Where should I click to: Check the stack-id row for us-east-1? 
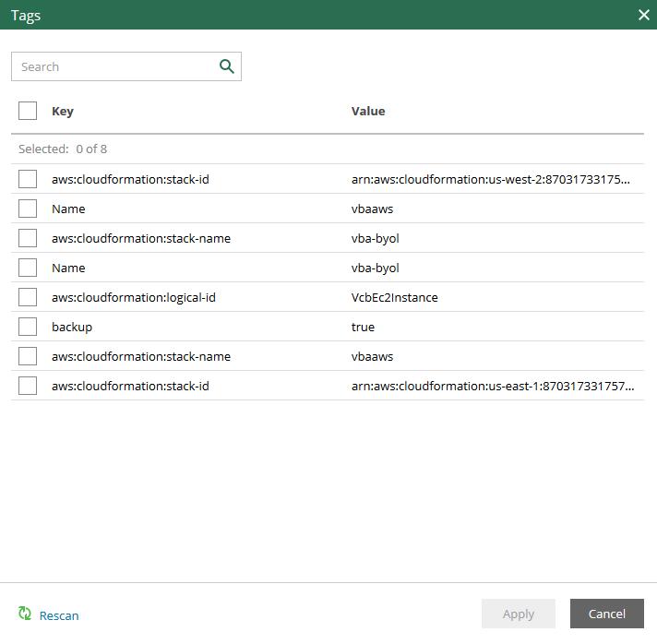(28, 386)
